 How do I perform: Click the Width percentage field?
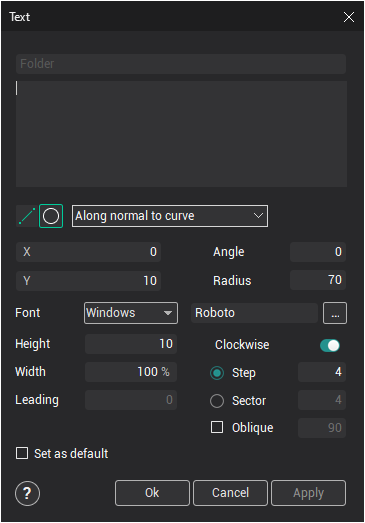[x=131, y=372]
